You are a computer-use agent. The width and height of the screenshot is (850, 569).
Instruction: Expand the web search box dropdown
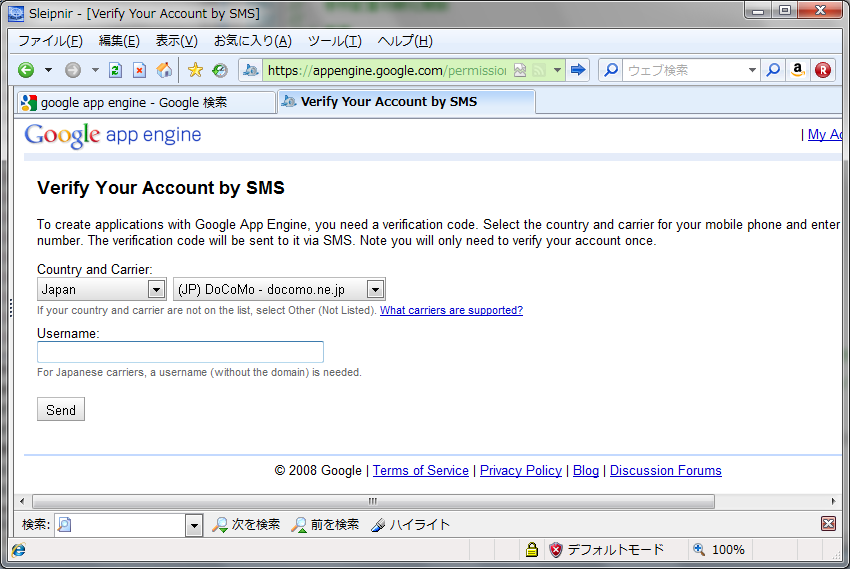[752, 70]
